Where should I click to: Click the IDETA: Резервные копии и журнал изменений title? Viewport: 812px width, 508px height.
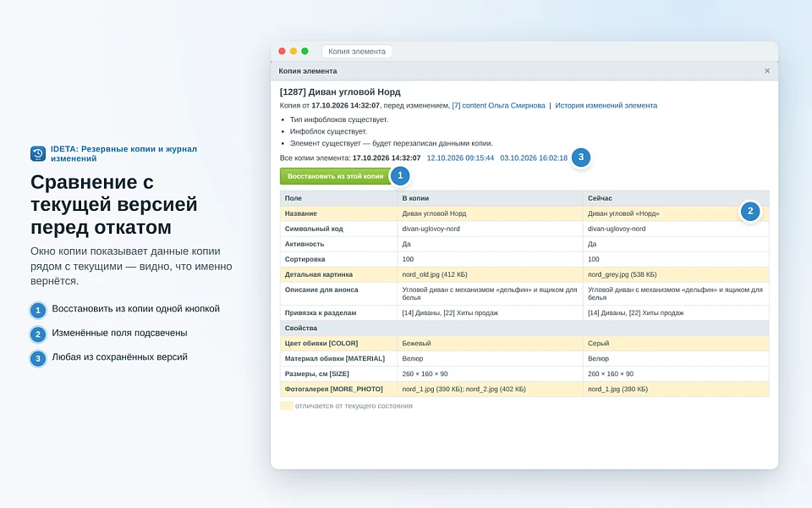pos(123,153)
